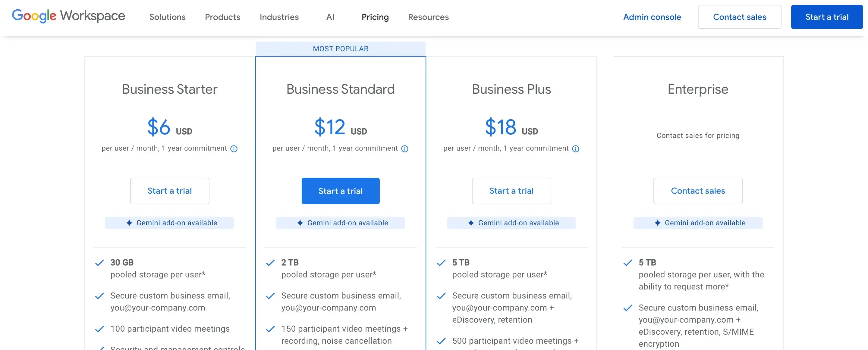
Task: Click Gemini sparkle icon in Business Plus card
Action: pyautogui.click(x=471, y=223)
